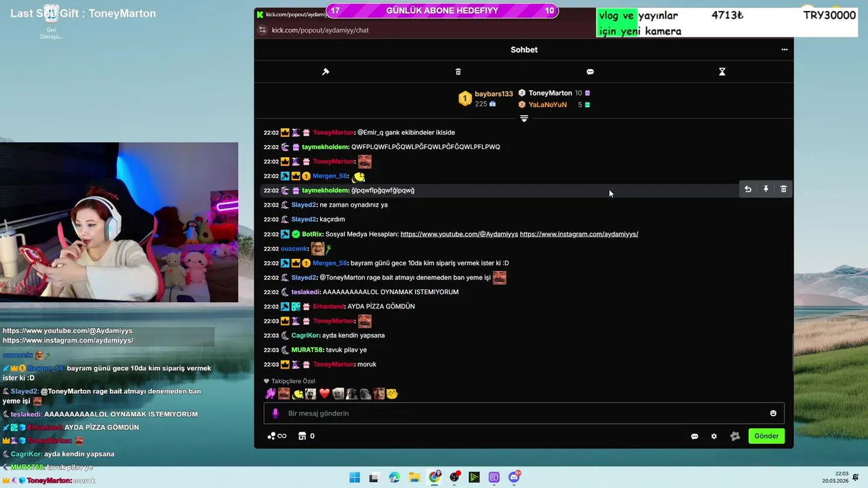Open File Explorer from the taskbar
Viewport: 868px width, 488px height.
coord(414,477)
